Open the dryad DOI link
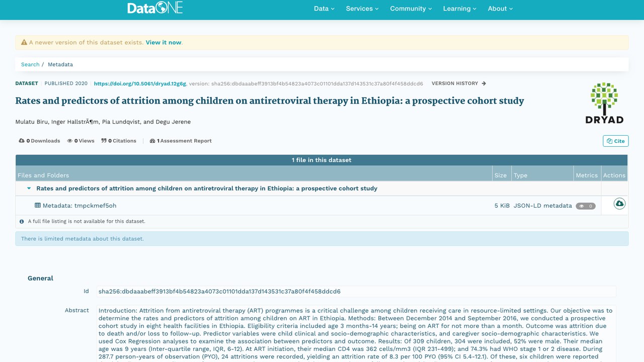The image size is (644, 362). [x=140, y=83]
